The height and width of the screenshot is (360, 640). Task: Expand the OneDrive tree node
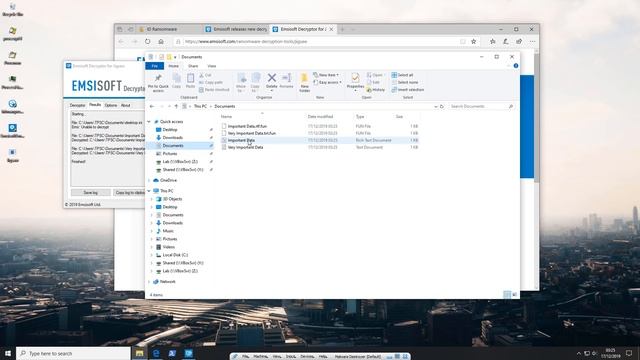pos(149,180)
